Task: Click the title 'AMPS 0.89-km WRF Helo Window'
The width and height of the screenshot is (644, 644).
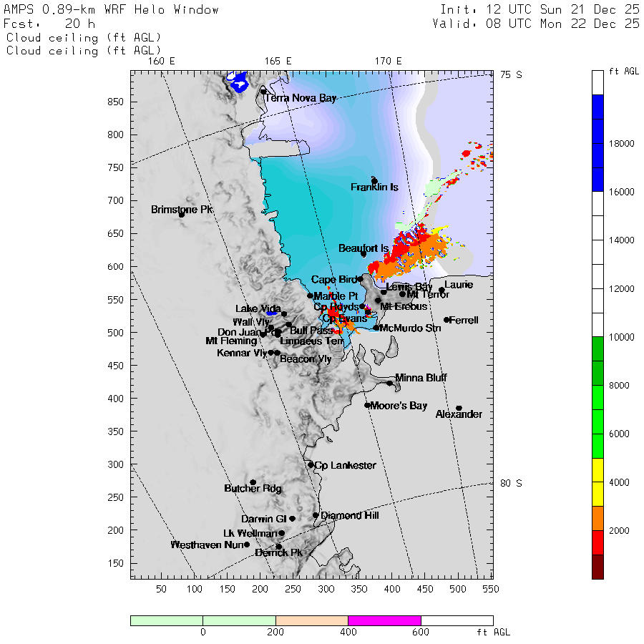Action: click(112, 9)
